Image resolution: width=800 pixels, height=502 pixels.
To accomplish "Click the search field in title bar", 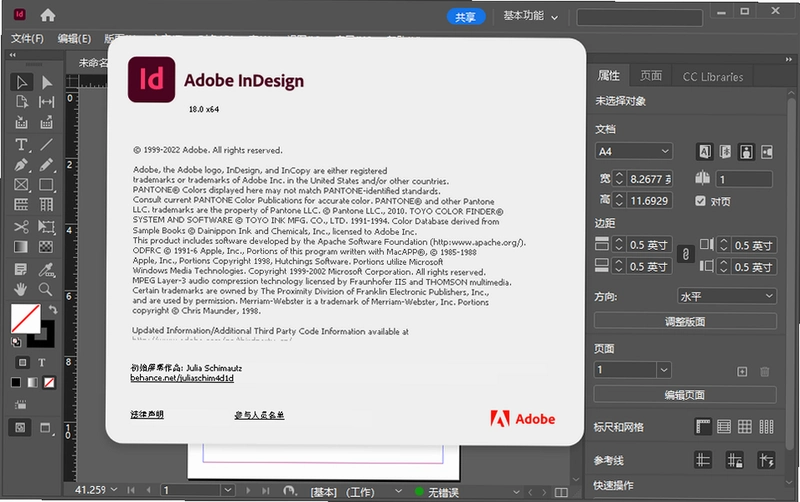I will (x=639, y=17).
